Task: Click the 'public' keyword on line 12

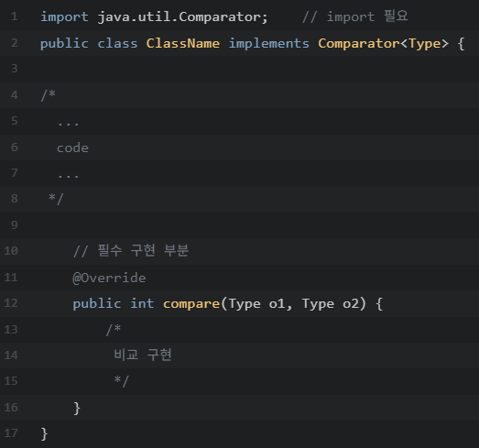Action: tap(97, 304)
